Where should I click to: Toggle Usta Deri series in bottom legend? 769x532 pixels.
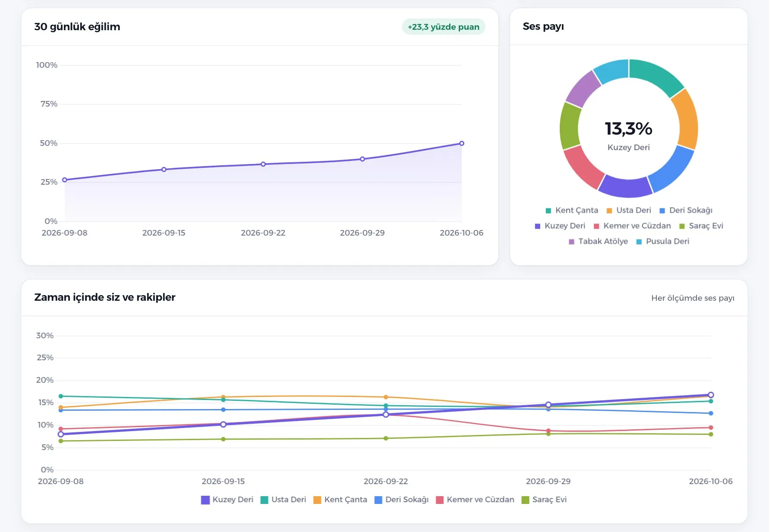(x=284, y=500)
